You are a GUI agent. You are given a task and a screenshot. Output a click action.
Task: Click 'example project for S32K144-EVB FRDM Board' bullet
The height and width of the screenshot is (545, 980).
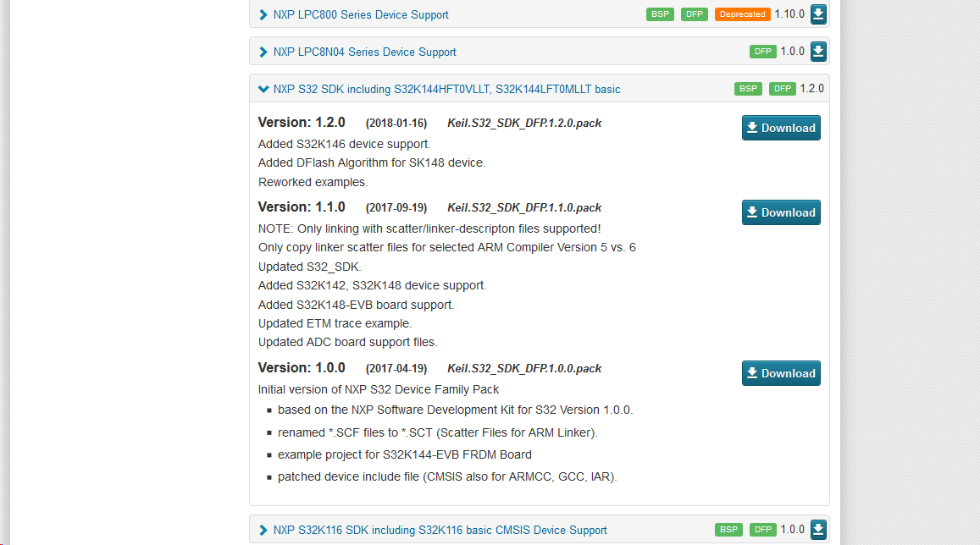404,454
